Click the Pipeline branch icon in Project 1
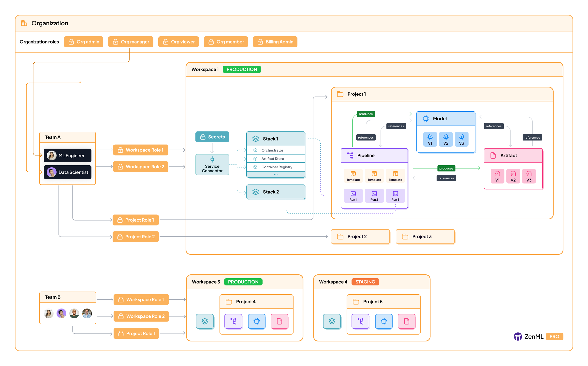 (350, 155)
